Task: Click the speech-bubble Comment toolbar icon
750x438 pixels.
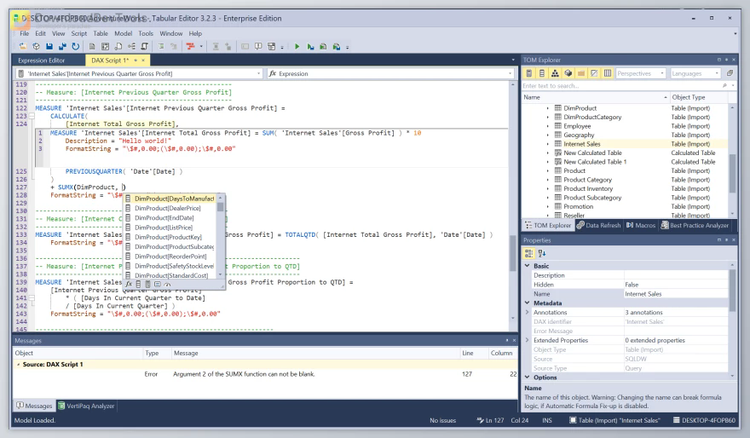Action: (x=258, y=46)
